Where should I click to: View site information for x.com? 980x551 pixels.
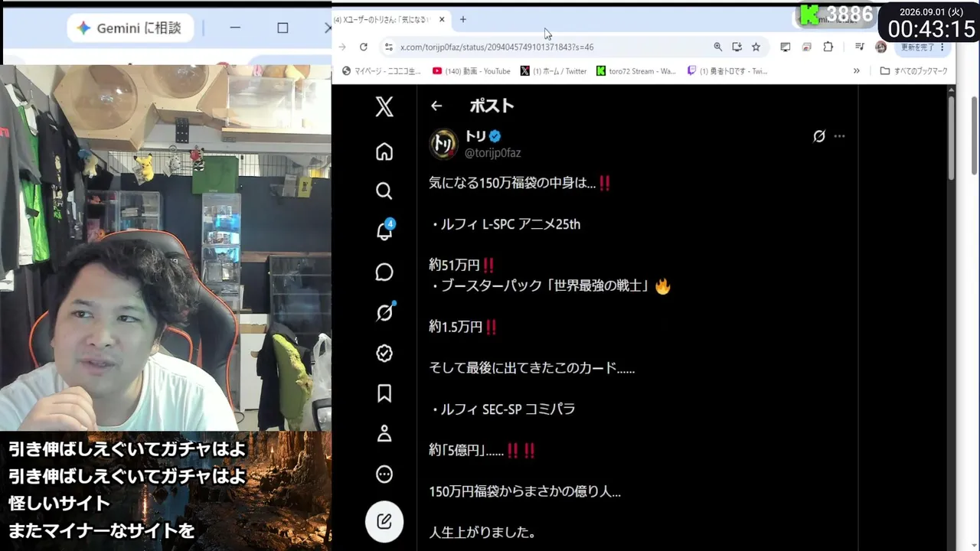(x=389, y=47)
